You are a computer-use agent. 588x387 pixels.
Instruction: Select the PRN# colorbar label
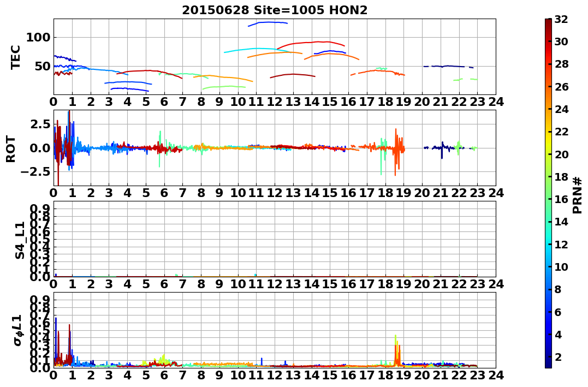point(578,195)
